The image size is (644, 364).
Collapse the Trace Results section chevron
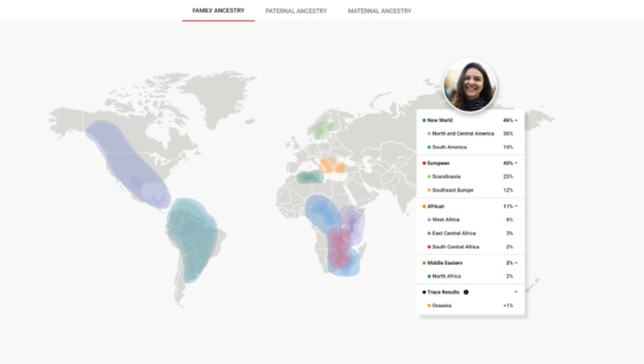516,292
